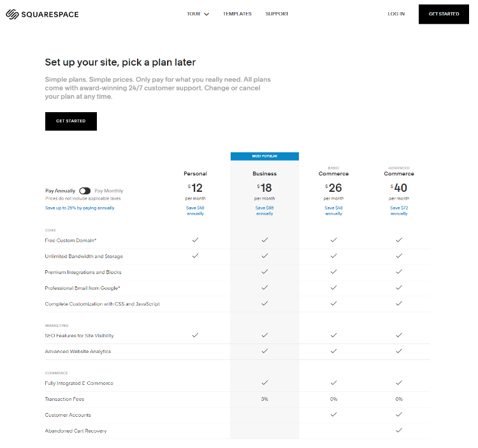The image size is (478, 448).
Task: Click Save $72 annually under Advanced Commerce
Action: pyautogui.click(x=399, y=210)
